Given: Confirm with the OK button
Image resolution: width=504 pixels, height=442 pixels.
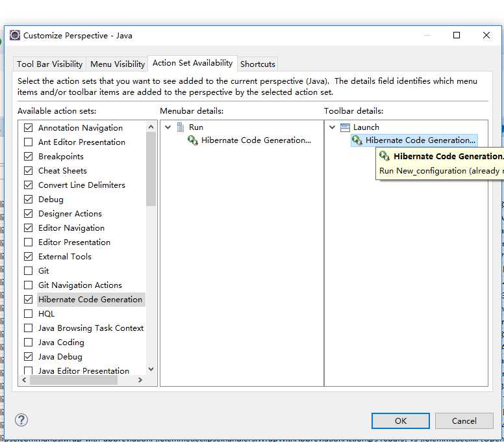Looking at the screenshot, I should [401, 421].
